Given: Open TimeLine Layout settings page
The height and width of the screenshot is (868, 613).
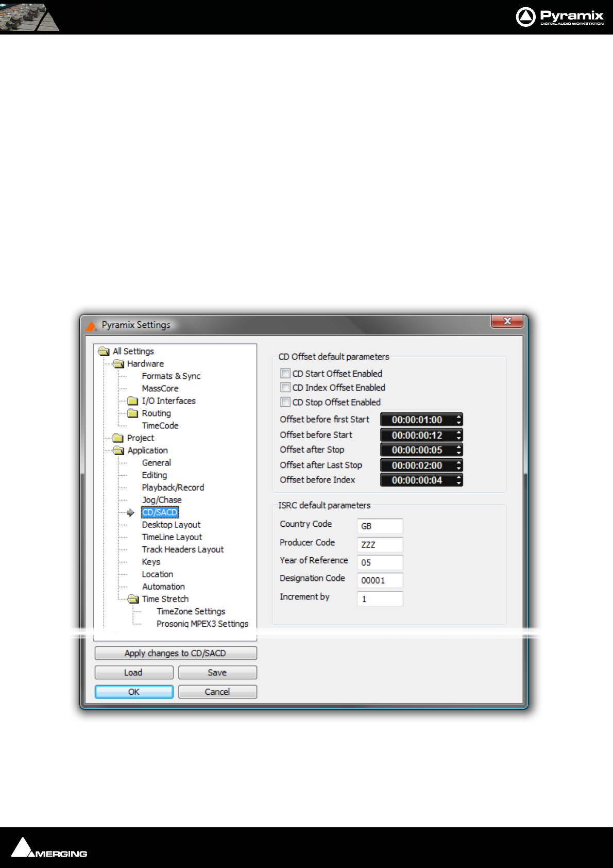Looking at the screenshot, I should coord(172,537).
